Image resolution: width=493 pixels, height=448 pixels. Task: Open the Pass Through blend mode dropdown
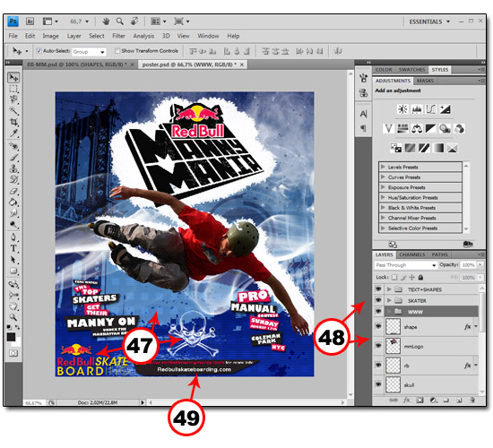click(406, 265)
